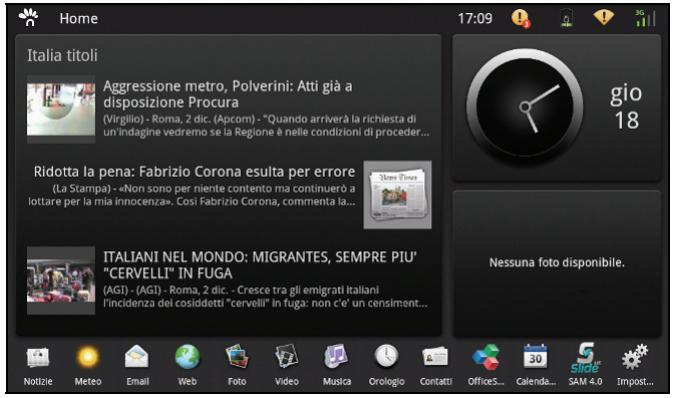Tap the Aggressione metro article thumbnail
Screen dimensions: 673x398
[x=61, y=109]
